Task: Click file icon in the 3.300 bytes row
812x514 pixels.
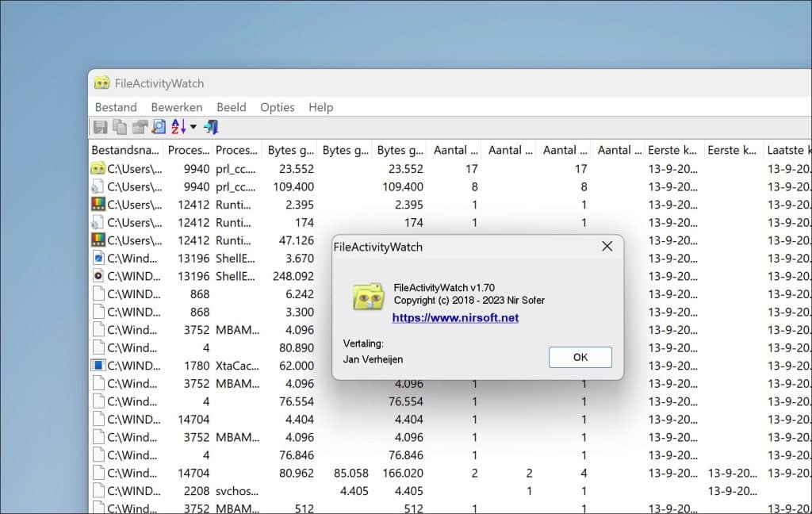Action: 98,312
